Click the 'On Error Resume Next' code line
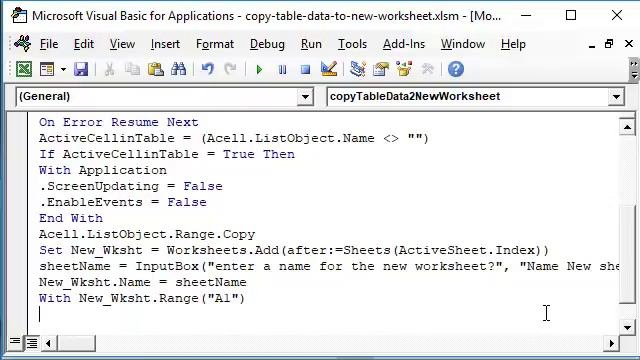 119,122
